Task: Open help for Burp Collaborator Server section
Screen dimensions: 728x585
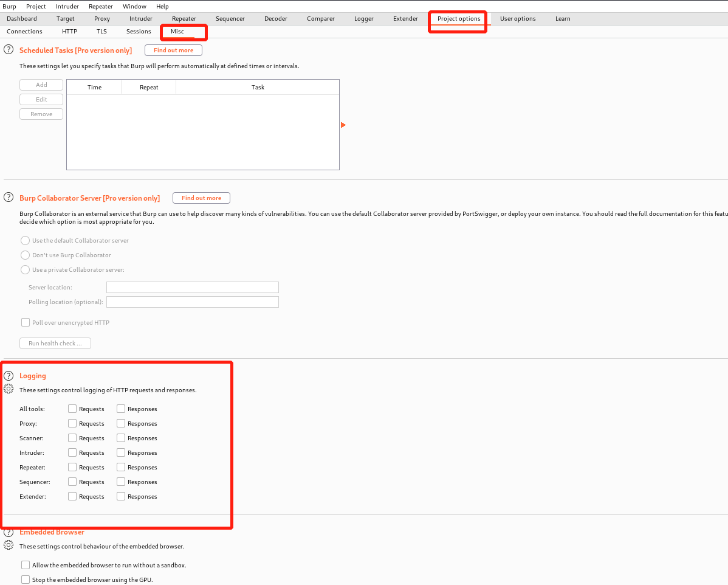Action: (9, 197)
